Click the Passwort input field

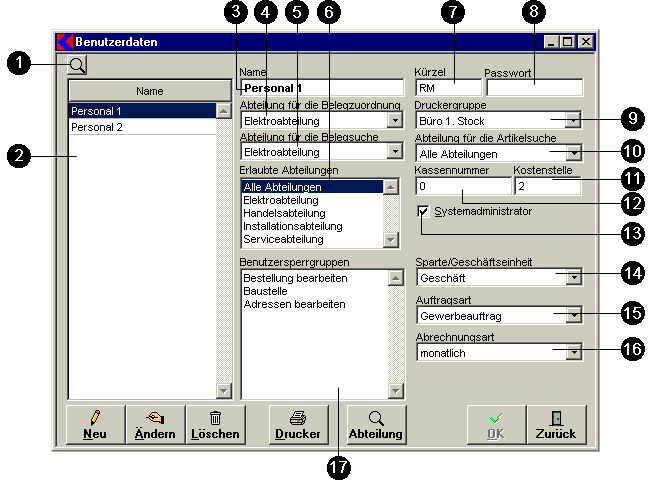pos(533,87)
